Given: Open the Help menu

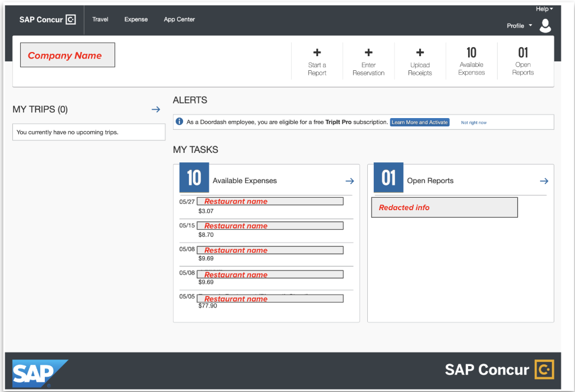Looking at the screenshot, I should click(543, 8).
